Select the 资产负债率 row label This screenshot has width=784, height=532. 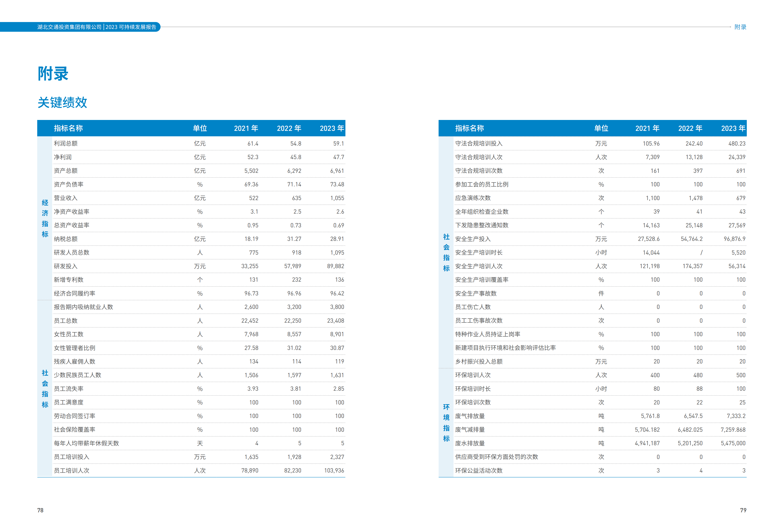click(x=69, y=184)
